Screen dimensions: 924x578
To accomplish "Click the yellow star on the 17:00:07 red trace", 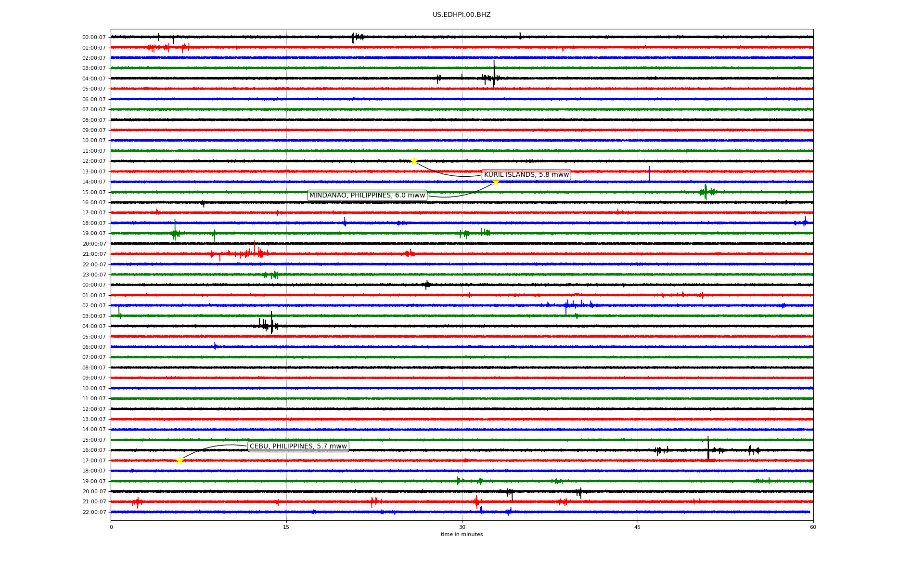I will click(180, 460).
